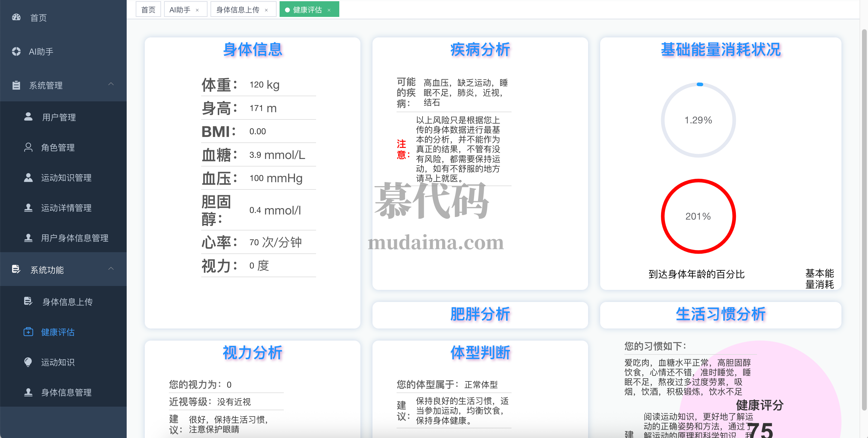Click the red 201% circular progress
The image size is (868, 438).
[698, 216]
